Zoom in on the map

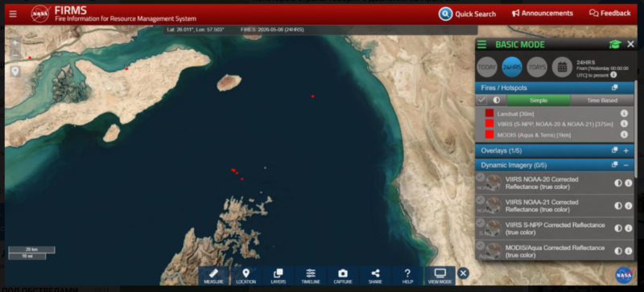pos(15,43)
